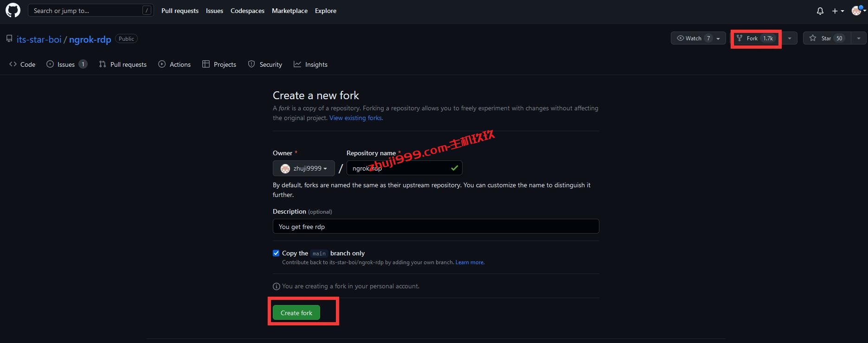Click the Create a new fork heading
The height and width of the screenshot is (343, 868).
coord(316,95)
